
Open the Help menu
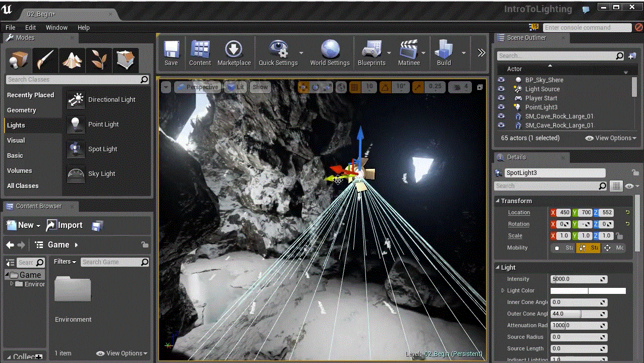click(83, 28)
